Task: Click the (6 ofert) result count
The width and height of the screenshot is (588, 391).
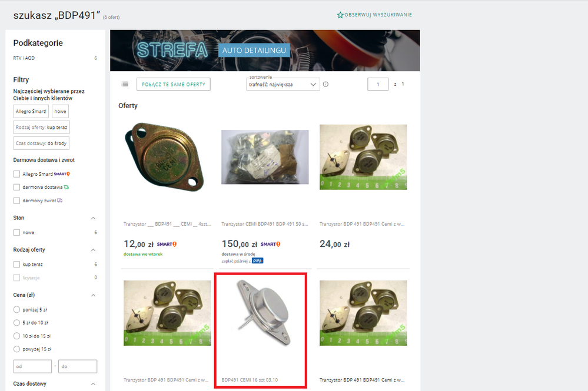Action: pos(111,17)
